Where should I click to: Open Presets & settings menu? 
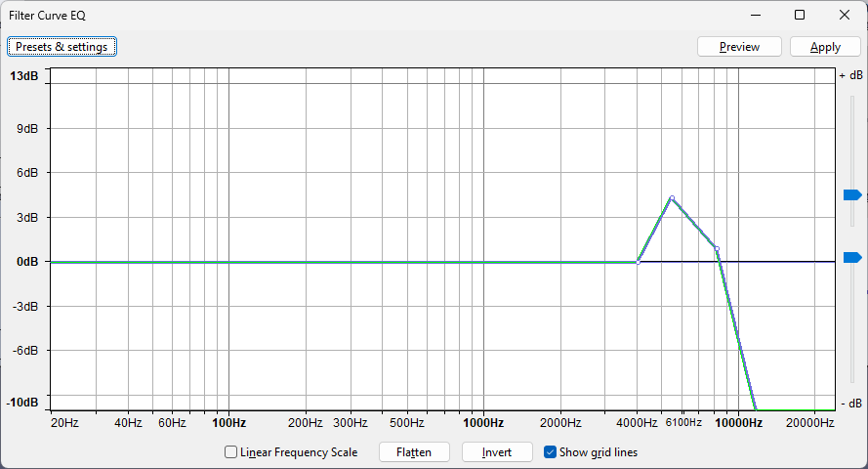62,47
